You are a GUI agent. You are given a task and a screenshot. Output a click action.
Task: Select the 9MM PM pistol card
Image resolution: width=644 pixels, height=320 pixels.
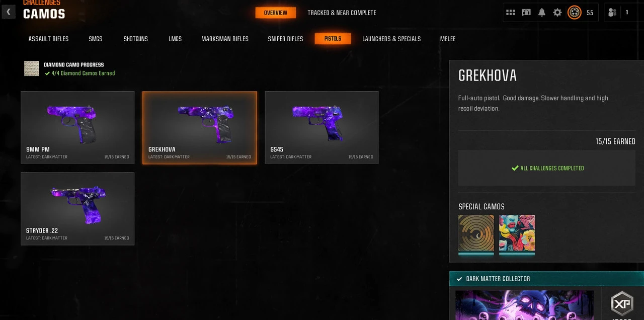pyautogui.click(x=77, y=127)
